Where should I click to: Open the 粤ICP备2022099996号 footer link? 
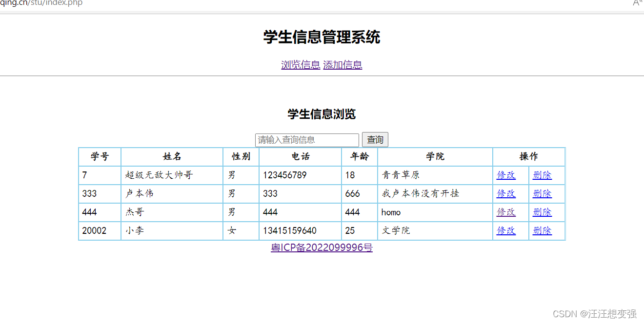click(322, 247)
